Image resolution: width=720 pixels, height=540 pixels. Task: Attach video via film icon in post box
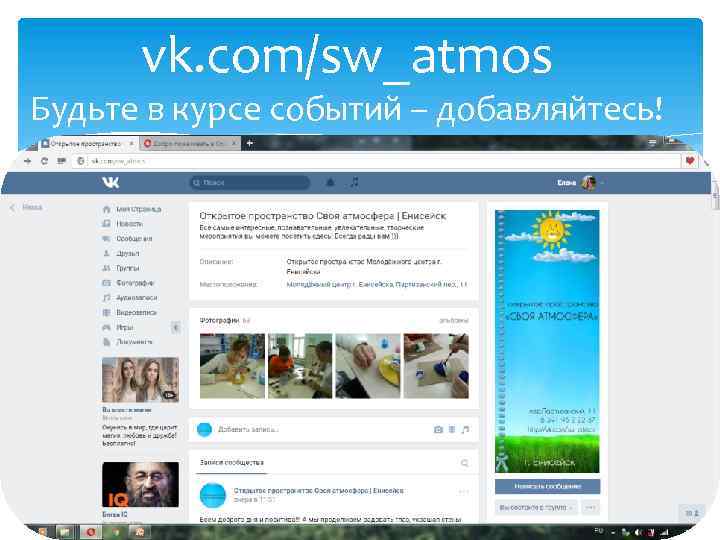coord(452,430)
